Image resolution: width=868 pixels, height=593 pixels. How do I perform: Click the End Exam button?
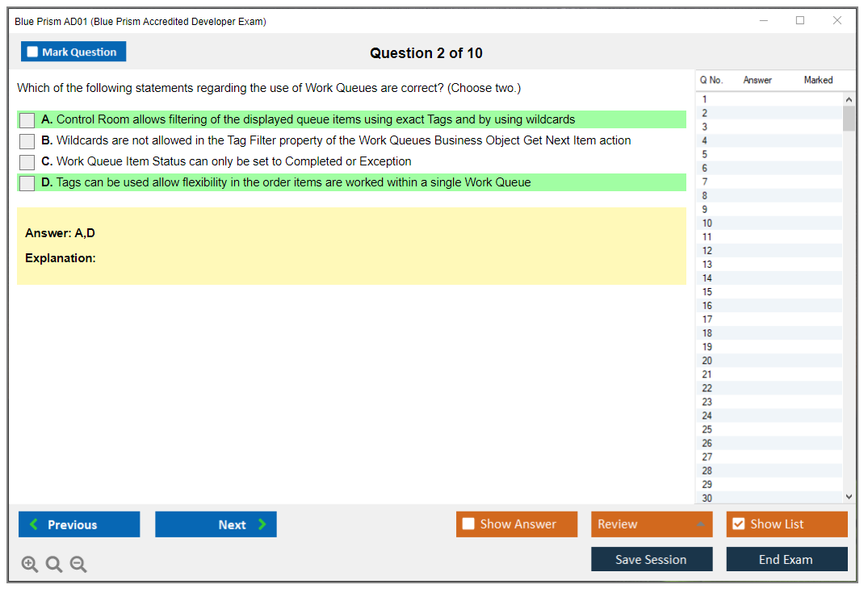pyautogui.click(x=786, y=559)
